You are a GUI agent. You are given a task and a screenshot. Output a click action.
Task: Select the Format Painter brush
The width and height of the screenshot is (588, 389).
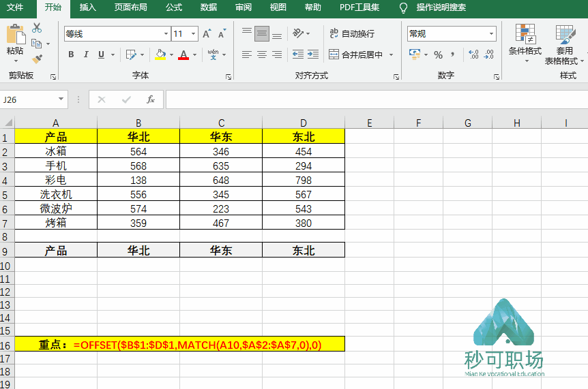click(37, 59)
